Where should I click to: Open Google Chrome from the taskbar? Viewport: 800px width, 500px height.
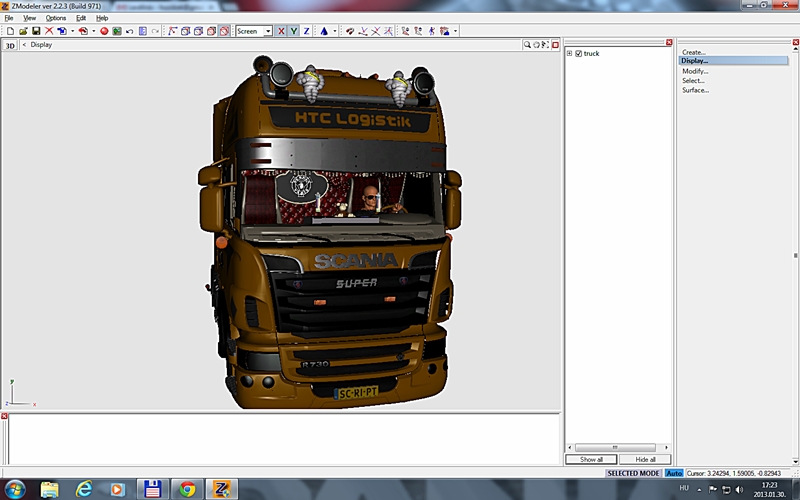click(186, 489)
